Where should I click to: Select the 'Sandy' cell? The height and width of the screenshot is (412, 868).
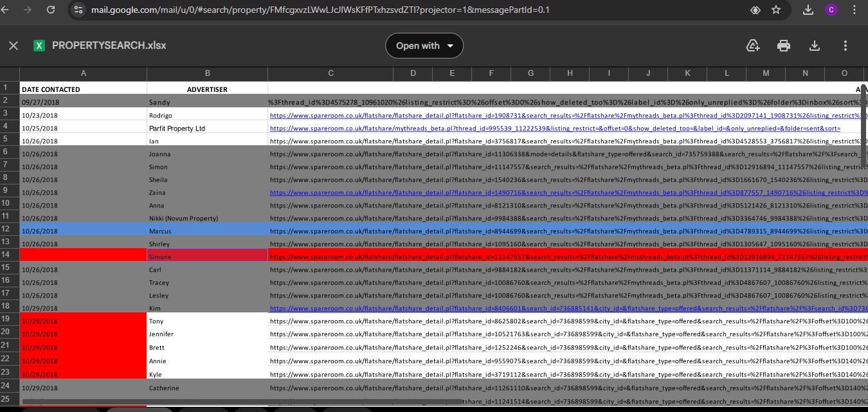(207, 102)
